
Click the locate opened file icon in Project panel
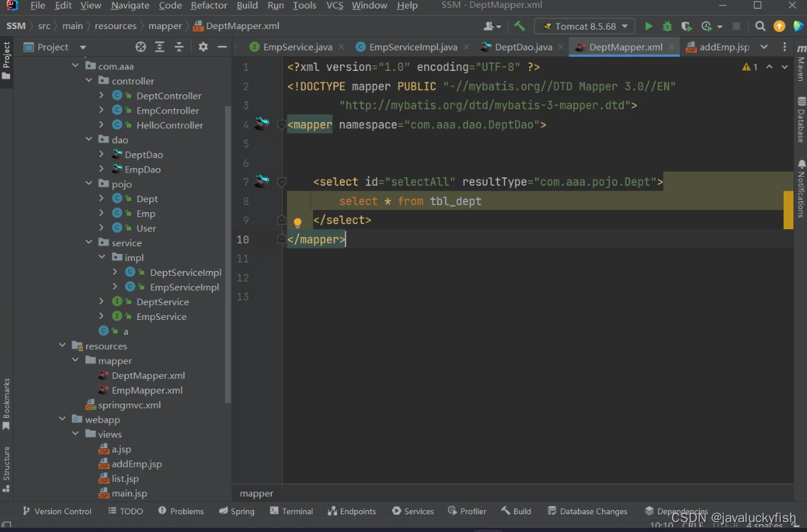click(x=141, y=47)
